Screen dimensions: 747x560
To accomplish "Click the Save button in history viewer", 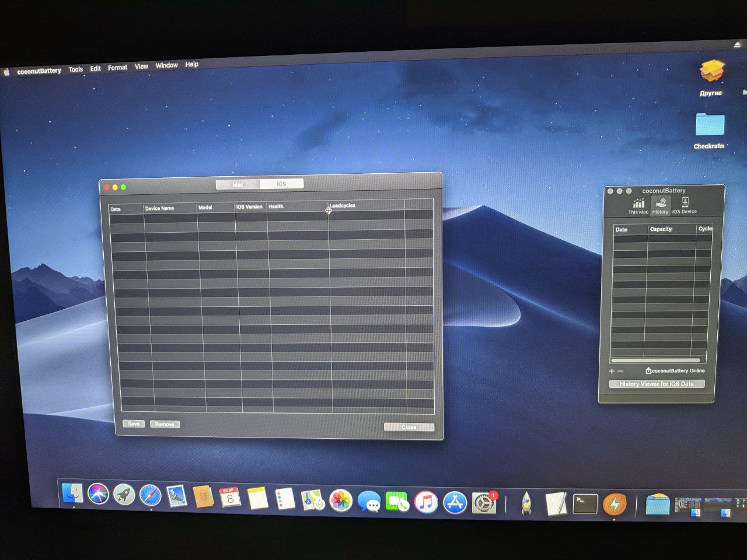I will (x=134, y=424).
